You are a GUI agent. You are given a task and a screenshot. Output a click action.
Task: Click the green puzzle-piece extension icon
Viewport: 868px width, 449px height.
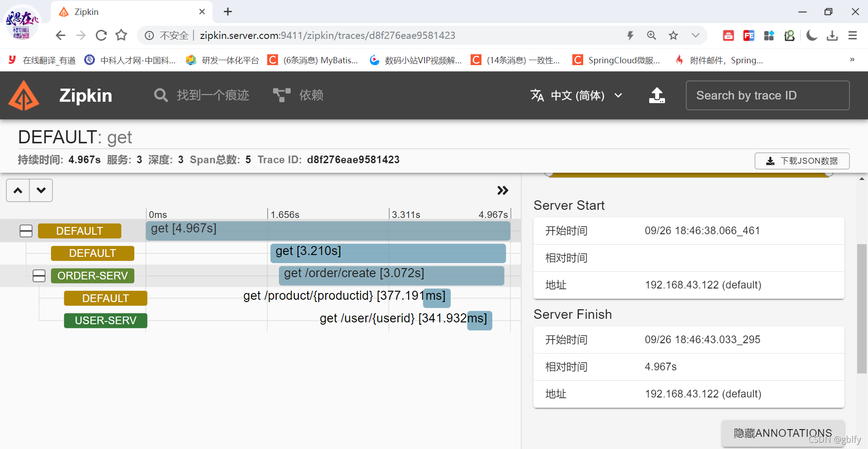(789, 35)
